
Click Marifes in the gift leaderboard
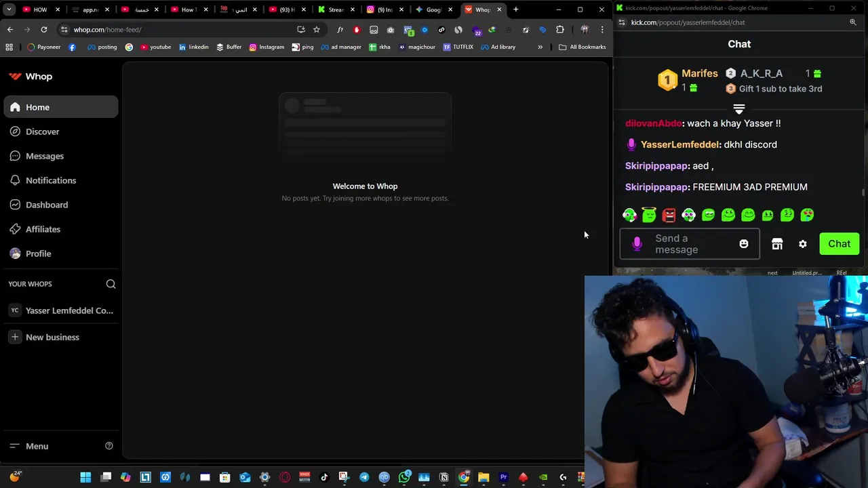(699, 73)
